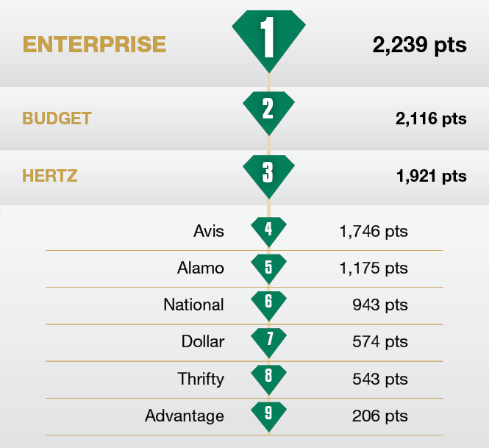Select the number 7 diamond badge
The image size is (489, 448).
(x=268, y=341)
